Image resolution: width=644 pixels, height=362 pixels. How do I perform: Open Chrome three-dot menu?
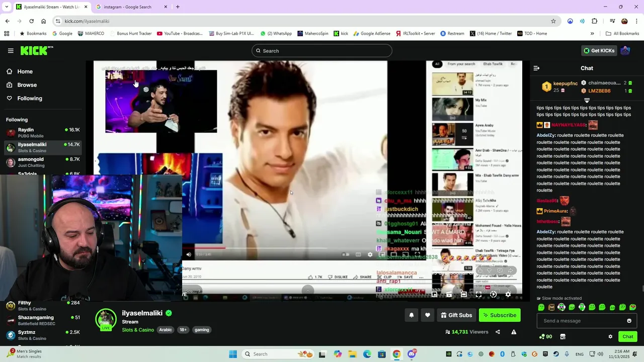tap(636, 21)
